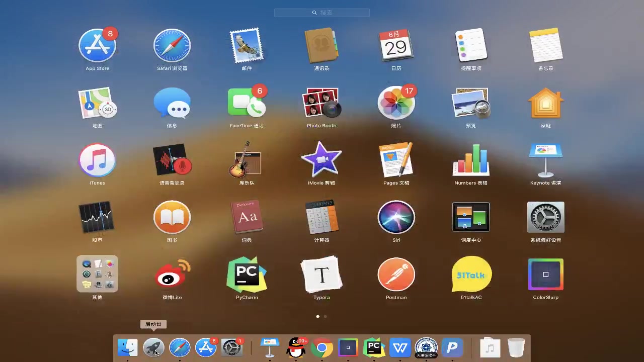Open the 邮件 Mail app
The image size is (644, 362).
[x=247, y=46]
